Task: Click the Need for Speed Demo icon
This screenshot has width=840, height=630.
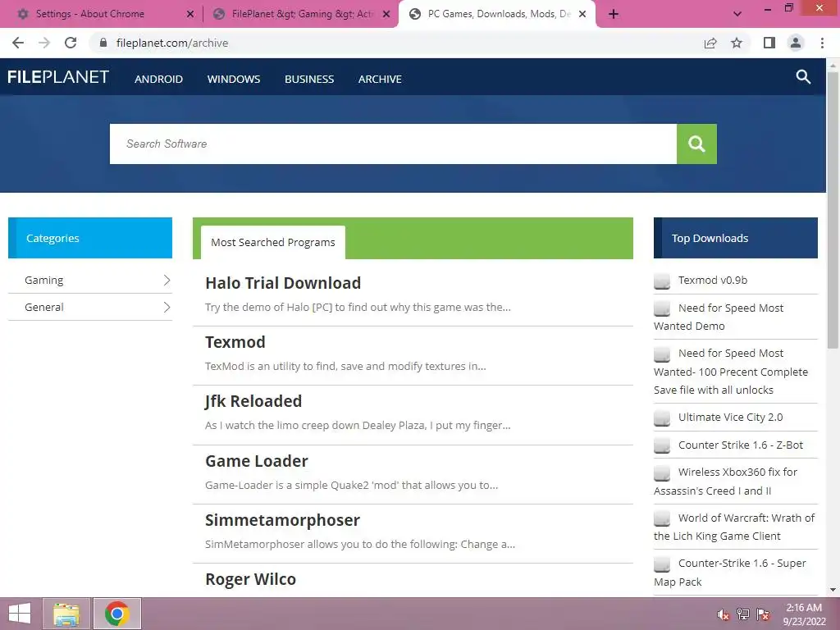Action: pos(662,308)
